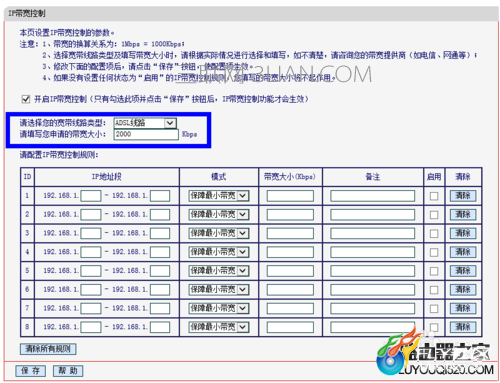Screen dimensions: 500x383
Task: Click 清除所有规则 to clear all rules
Action: (48, 349)
